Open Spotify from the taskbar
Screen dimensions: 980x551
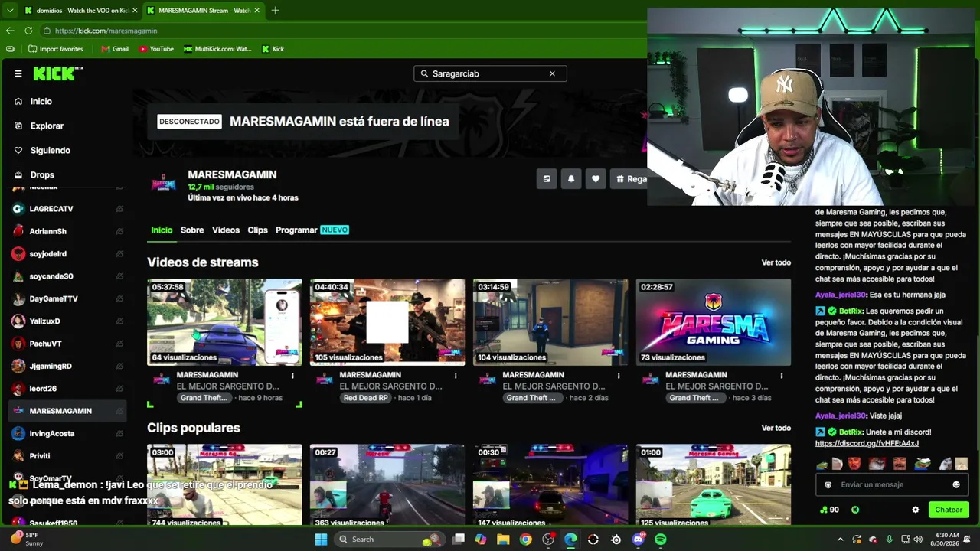(x=661, y=540)
